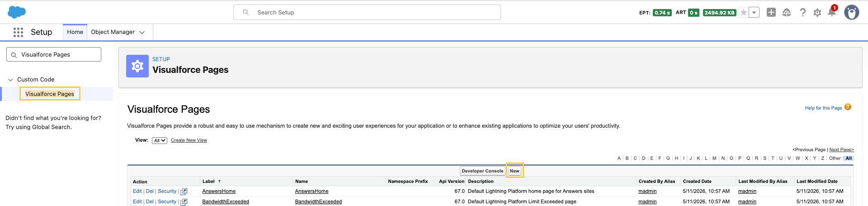This screenshot has height=206, width=868.
Task: Select the All alphabet filter
Action: (x=849, y=158)
